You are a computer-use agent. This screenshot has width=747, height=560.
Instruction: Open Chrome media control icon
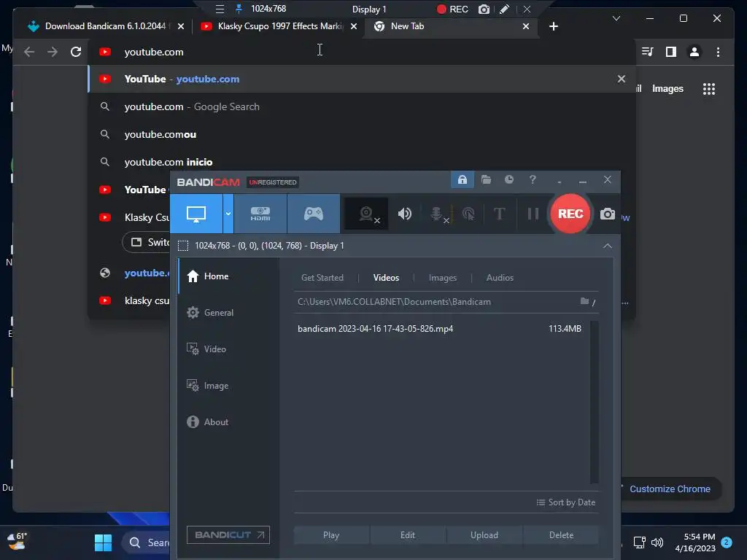(647, 52)
